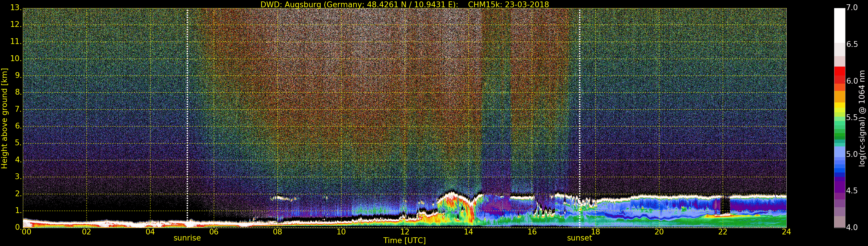Click the 24 hour tick on the time axis

click(x=786, y=232)
